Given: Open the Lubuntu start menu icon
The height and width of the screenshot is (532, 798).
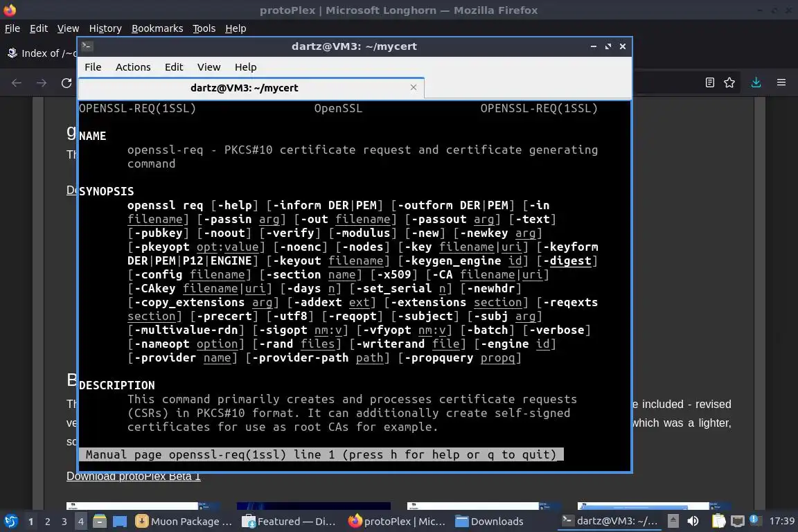Looking at the screenshot, I should click(10, 522).
